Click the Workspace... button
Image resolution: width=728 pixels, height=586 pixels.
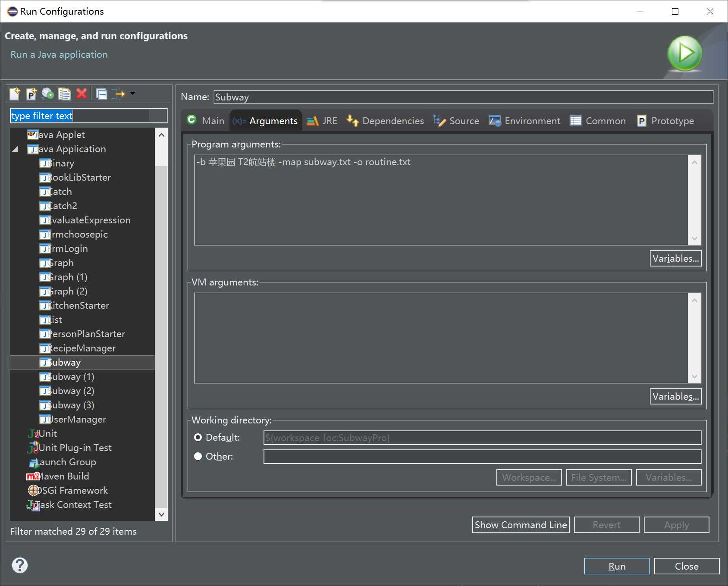(x=529, y=477)
